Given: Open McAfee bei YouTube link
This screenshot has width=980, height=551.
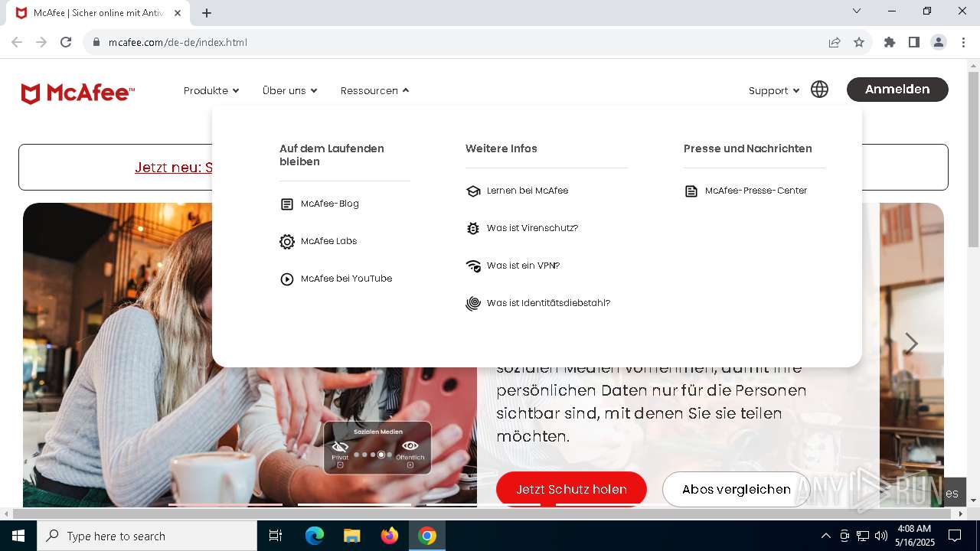Looking at the screenshot, I should click(347, 279).
